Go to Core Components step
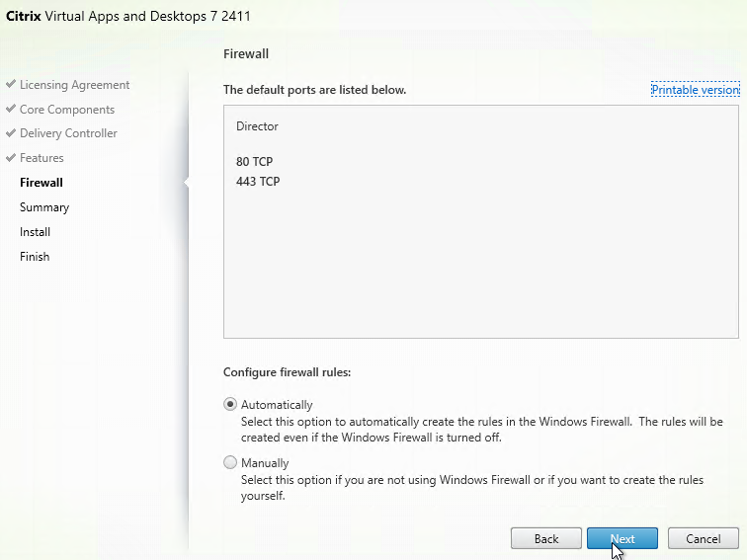Screen dimensions: 747x560 coord(67,110)
